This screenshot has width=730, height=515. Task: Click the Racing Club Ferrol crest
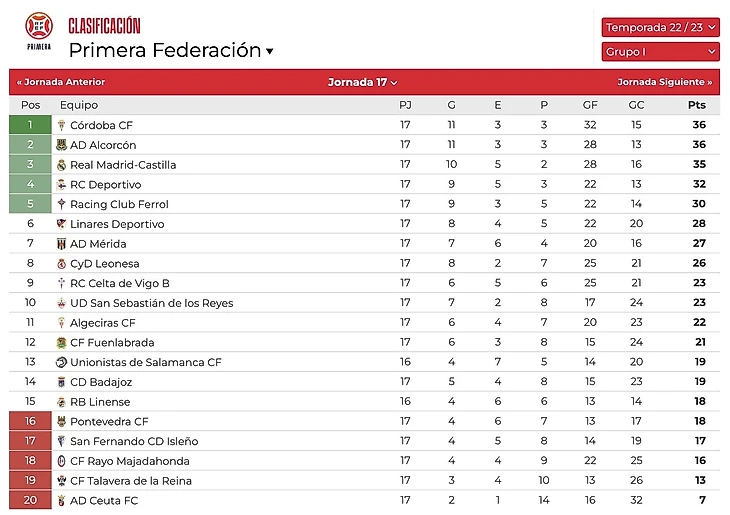[61, 205]
